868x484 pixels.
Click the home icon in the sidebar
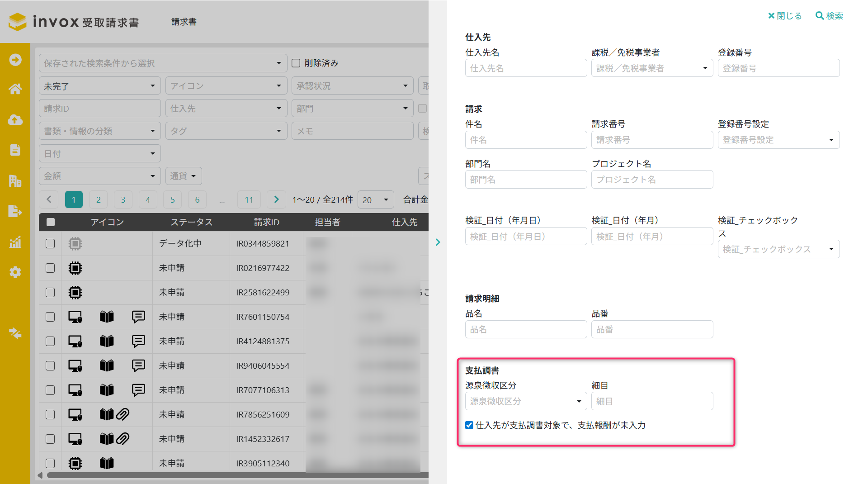point(15,89)
